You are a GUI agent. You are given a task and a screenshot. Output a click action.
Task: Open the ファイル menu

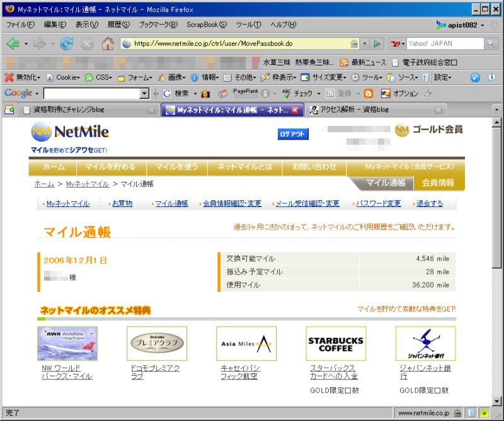(x=20, y=25)
